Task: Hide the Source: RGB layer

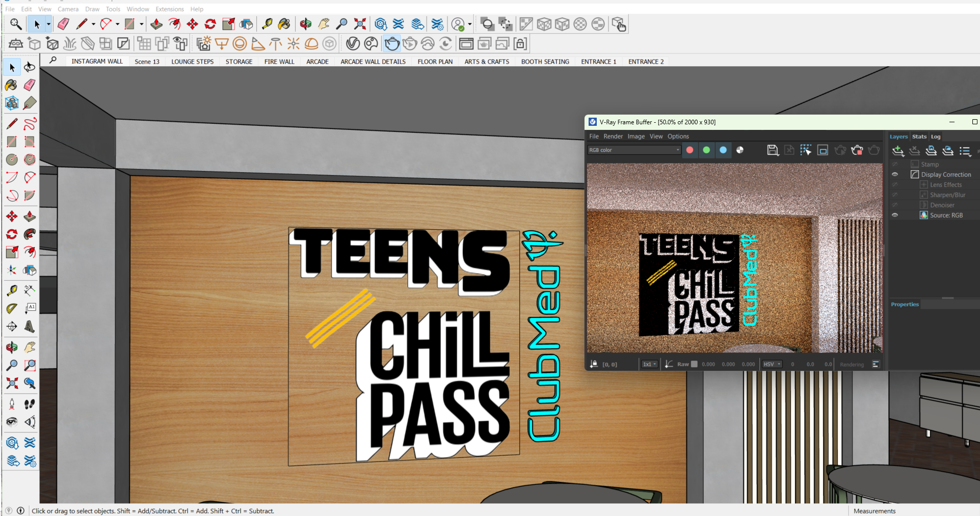Action: [895, 215]
